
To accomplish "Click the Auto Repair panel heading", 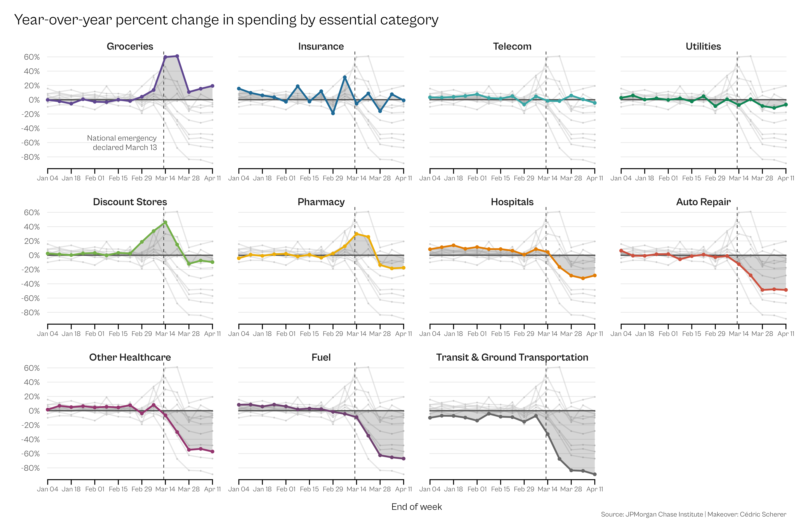I will tap(703, 202).
